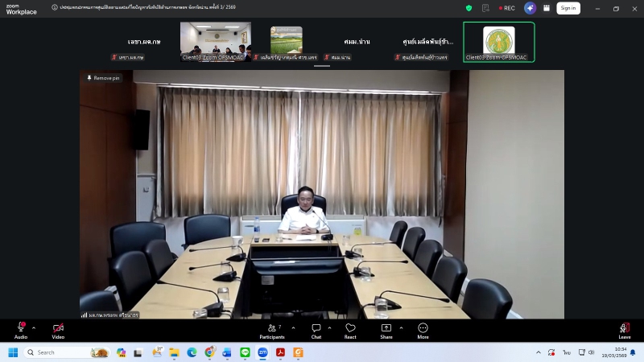This screenshot has width=644, height=362.
Task: Click the Sign in button
Action: click(x=568, y=8)
